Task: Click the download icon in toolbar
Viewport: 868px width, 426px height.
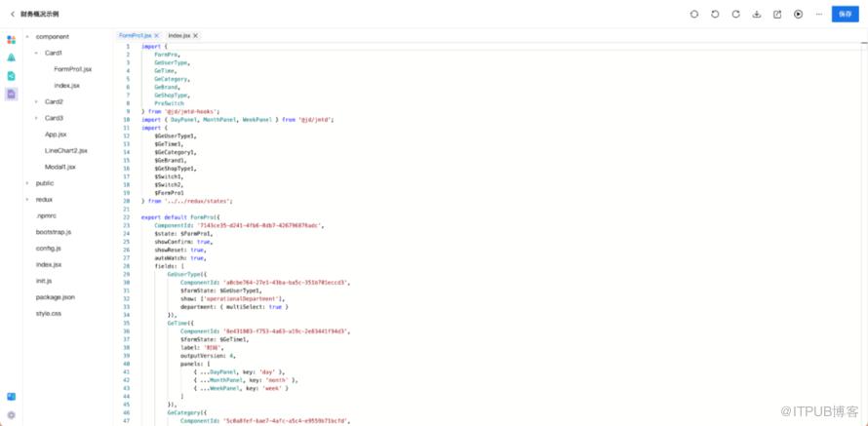Action: (757, 15)
